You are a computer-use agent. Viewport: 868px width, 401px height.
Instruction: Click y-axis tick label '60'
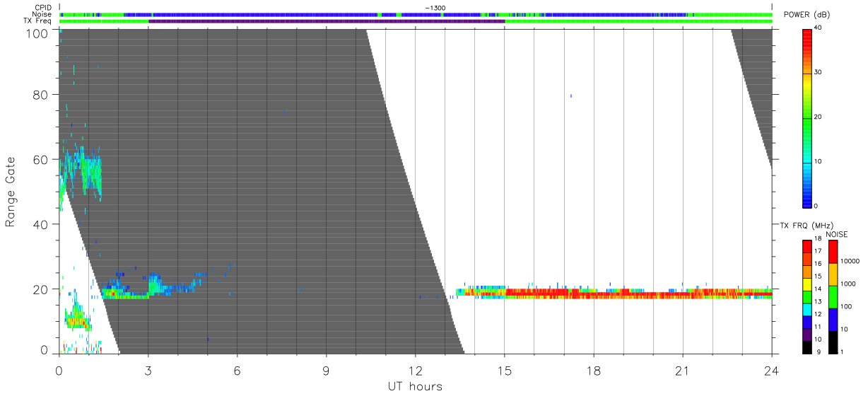coord(40,160)
